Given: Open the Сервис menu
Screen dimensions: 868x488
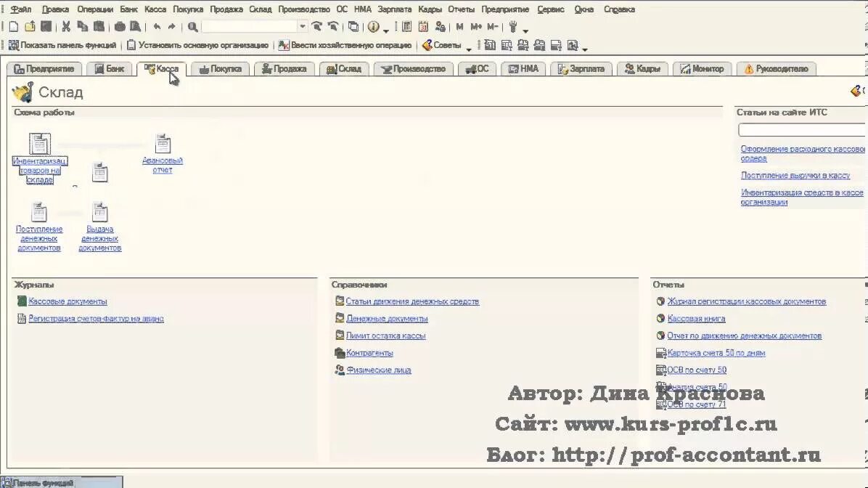Looking at the screenshot, I should 551,9.
